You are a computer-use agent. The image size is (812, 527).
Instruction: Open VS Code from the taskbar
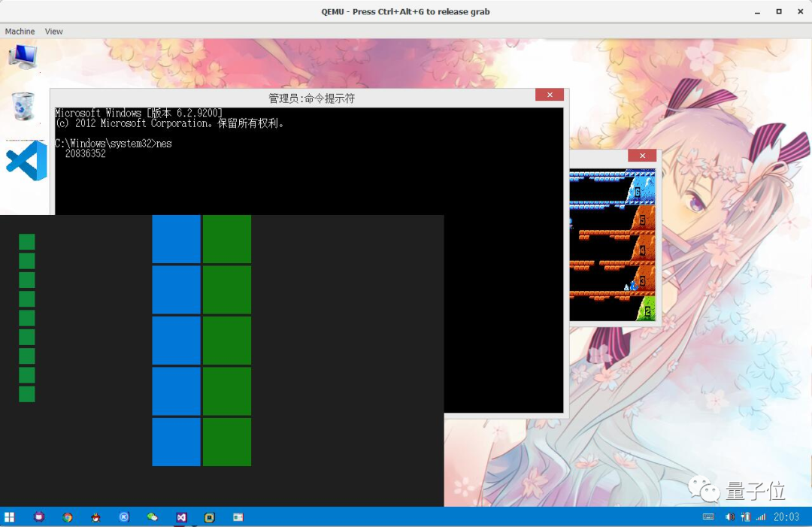tap(181, 517)
